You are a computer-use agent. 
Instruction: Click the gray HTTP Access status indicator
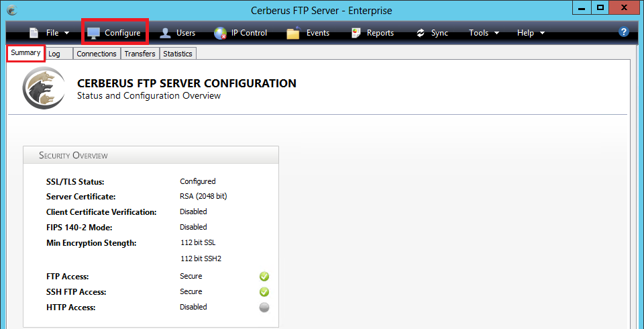264,308
